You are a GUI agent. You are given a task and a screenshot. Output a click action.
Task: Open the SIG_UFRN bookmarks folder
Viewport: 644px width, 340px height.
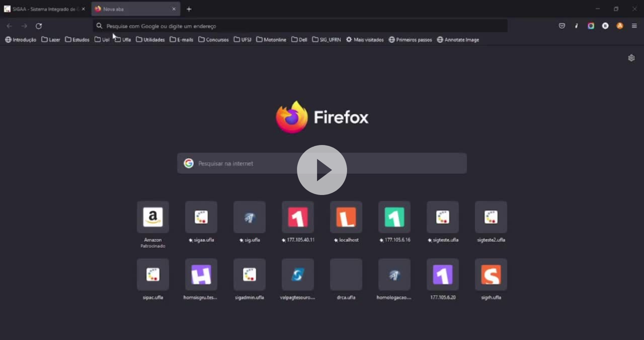click(x=327, y=40)
